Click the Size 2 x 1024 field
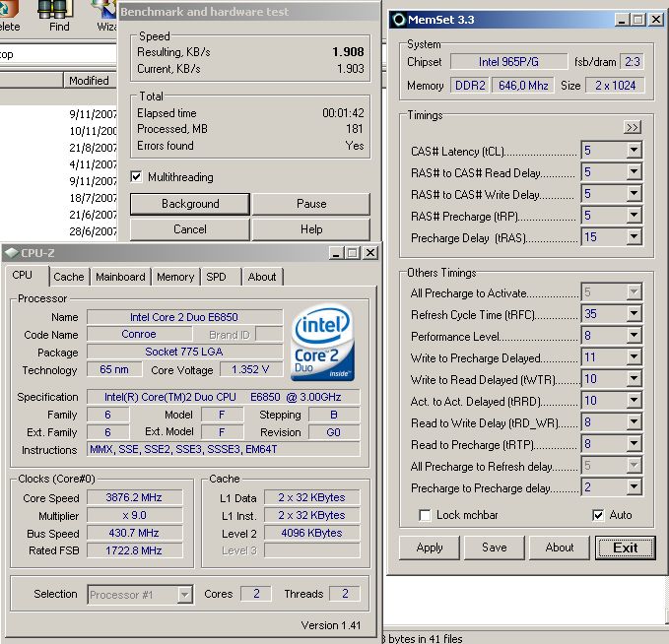The image size is (669, 644). (615, 86)
